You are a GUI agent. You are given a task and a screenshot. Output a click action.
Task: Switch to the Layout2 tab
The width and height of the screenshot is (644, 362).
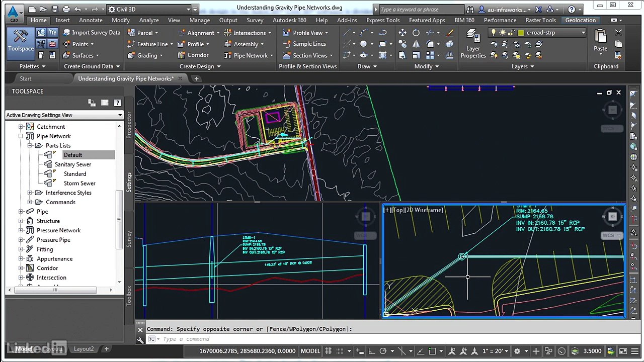coord(84,349)
